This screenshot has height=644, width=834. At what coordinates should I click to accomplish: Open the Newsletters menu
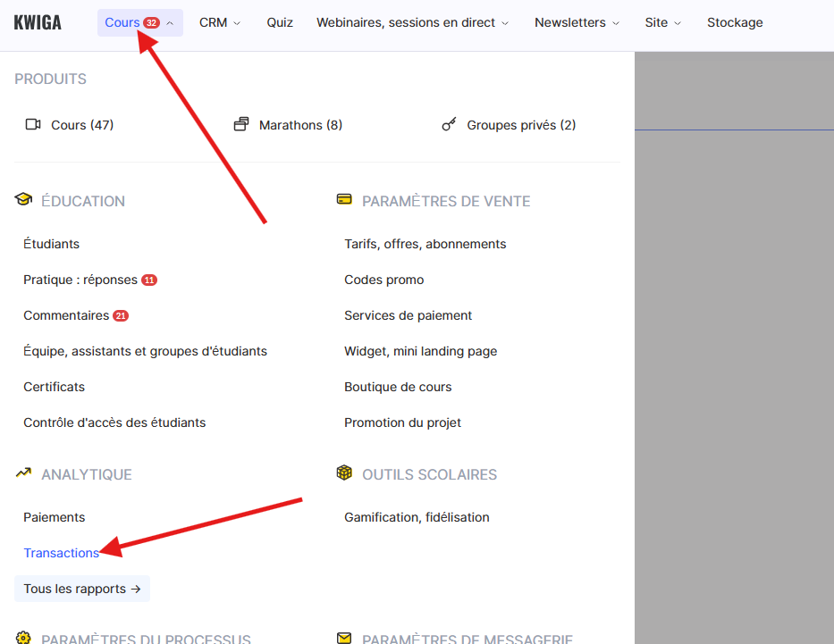[x=577, y=23]
